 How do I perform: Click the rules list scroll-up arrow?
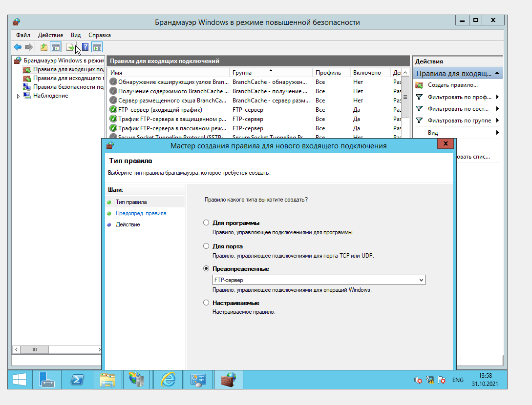405,73
